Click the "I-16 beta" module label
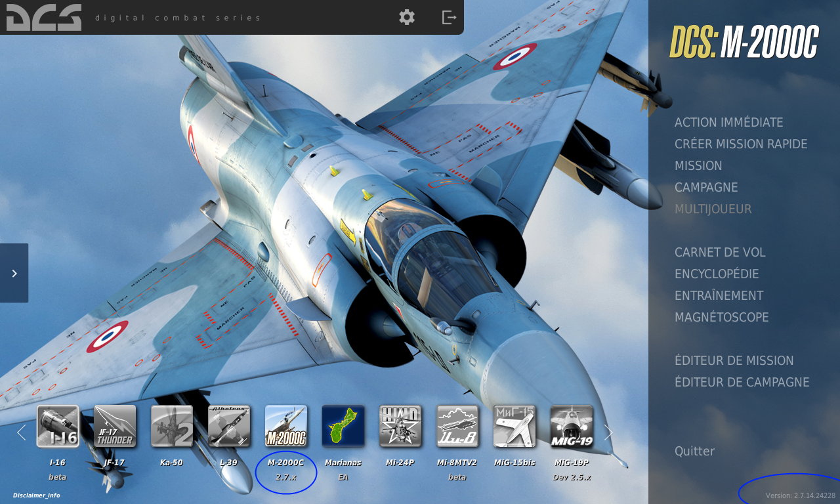The height and width of the screenshot is (504, 840). tap(58, 470)
